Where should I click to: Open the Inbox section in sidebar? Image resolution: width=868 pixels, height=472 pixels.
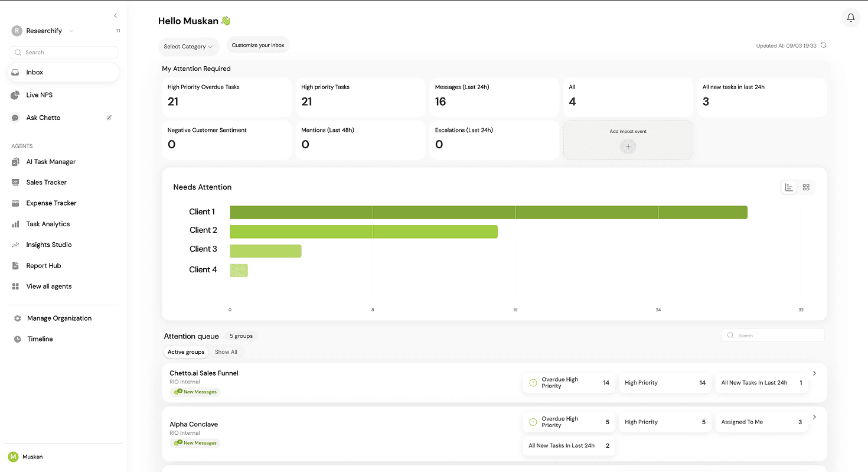[35, 72]
